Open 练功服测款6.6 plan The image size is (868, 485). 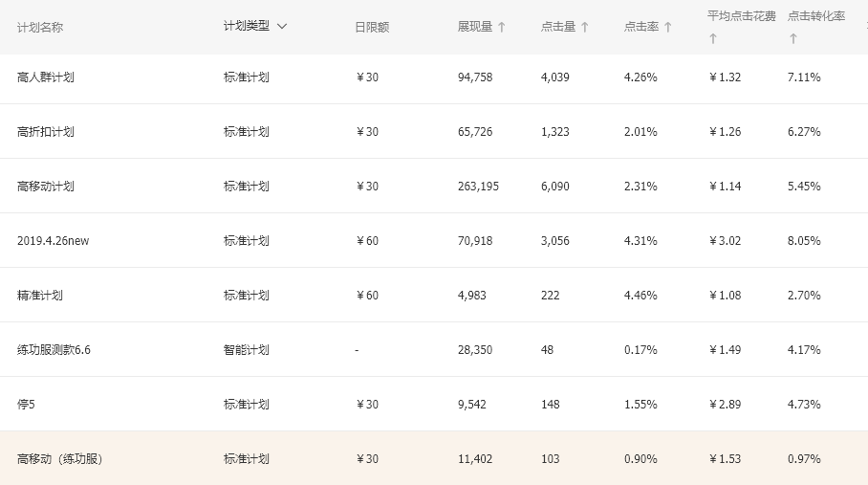[54, 350]
